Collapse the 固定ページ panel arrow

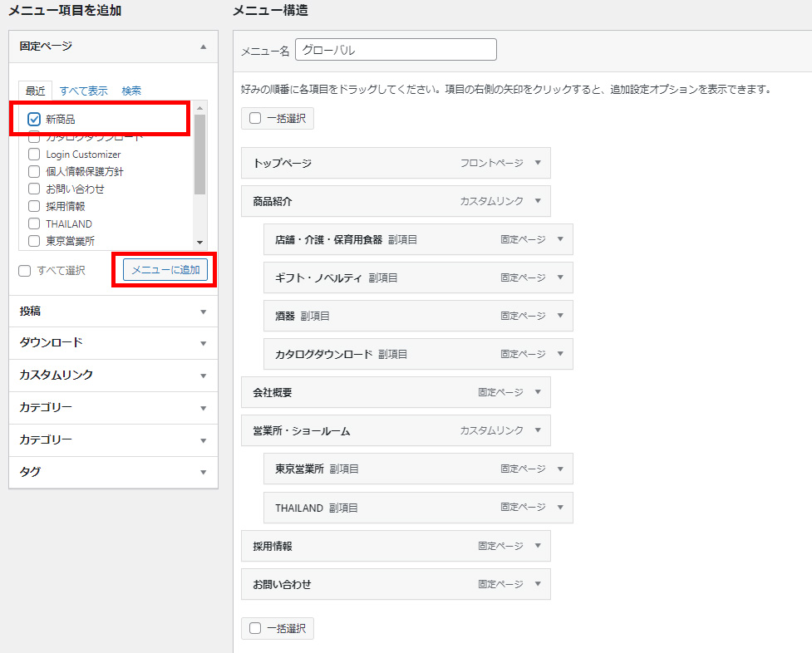[203, 47]
